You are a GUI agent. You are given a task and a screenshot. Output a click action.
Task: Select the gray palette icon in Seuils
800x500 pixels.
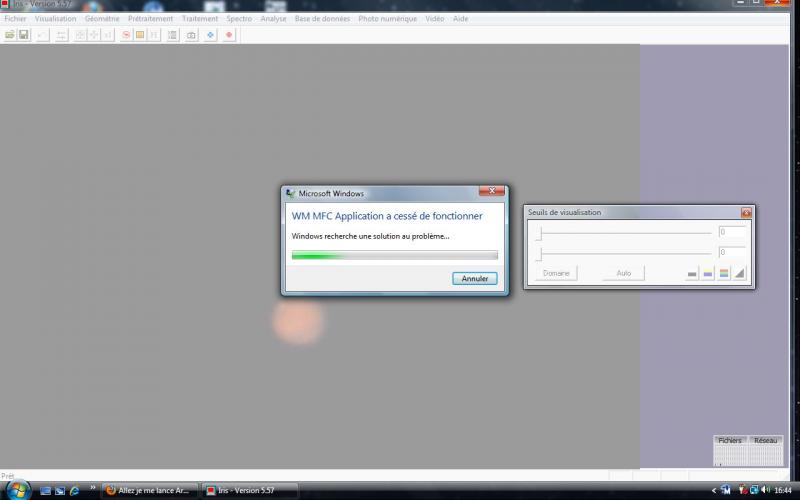[692, 274]
